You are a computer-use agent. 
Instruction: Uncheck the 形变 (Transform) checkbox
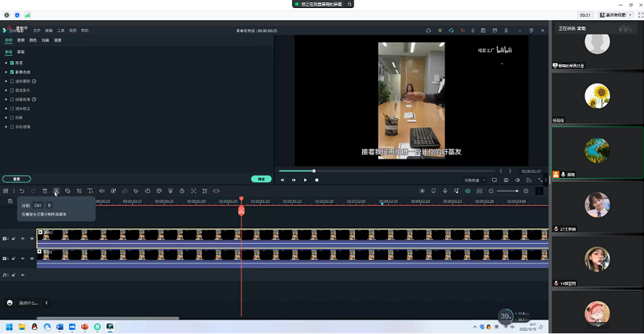coord(12,61)
